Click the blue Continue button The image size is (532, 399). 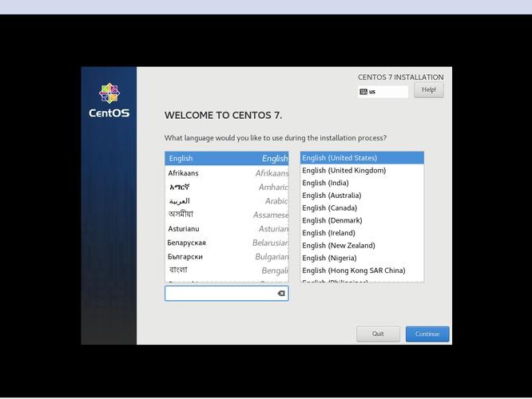[x=427, y=334]
